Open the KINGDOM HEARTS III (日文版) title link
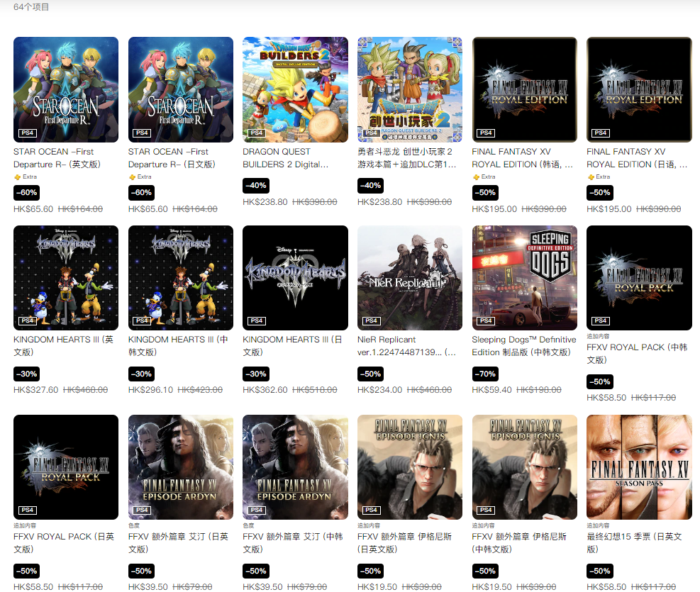 click(292, 346)
